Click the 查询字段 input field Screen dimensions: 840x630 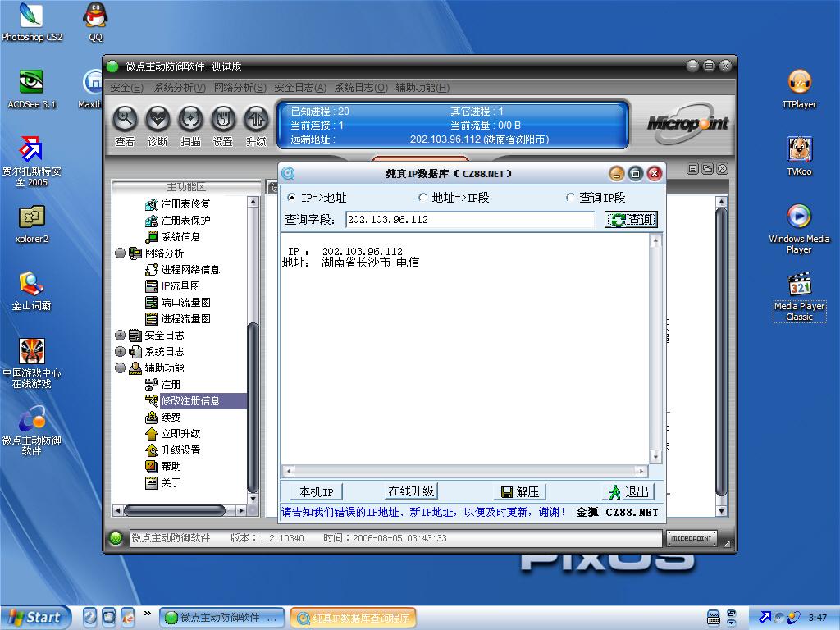470,219
